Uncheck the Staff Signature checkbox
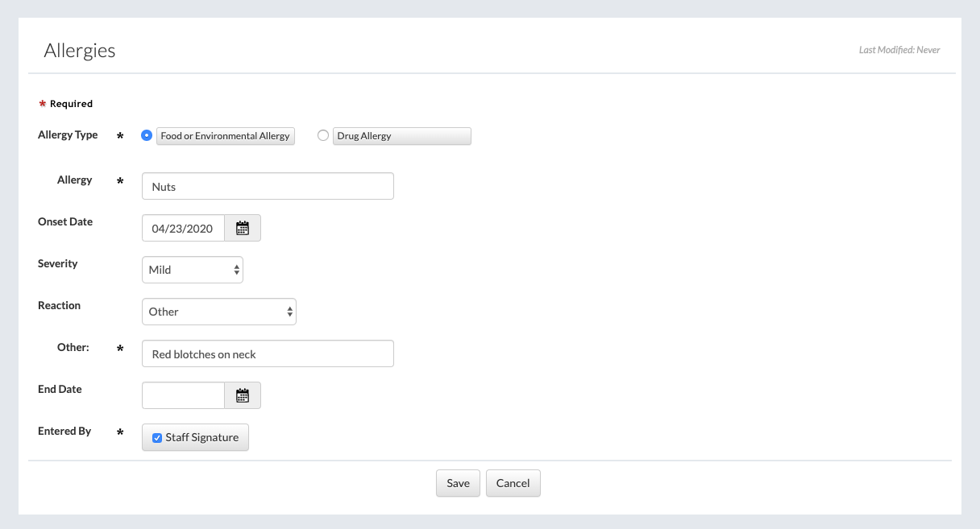Screen dimensions: 980x529 pos(157,438)
